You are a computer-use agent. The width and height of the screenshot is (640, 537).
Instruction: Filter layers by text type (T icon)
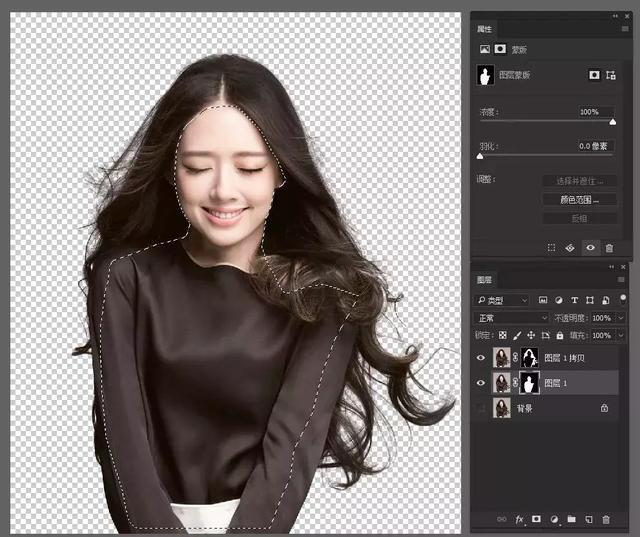tap(576, 300)
